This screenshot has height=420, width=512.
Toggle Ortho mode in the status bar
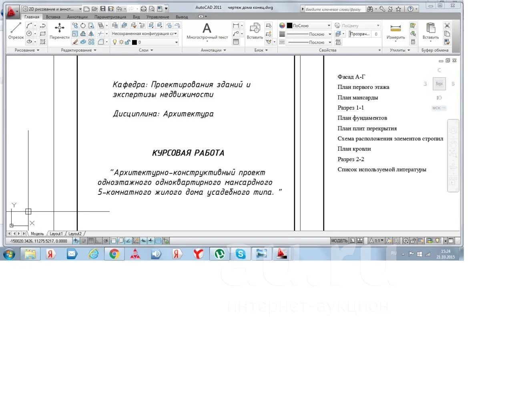tap(98, 241)
